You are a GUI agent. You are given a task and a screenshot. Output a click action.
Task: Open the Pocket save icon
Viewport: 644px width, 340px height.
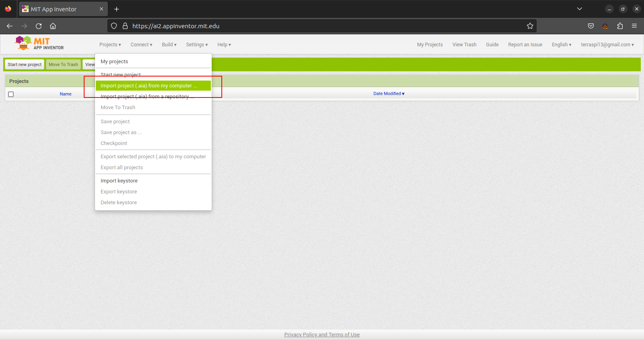click(x=591, y=26)
